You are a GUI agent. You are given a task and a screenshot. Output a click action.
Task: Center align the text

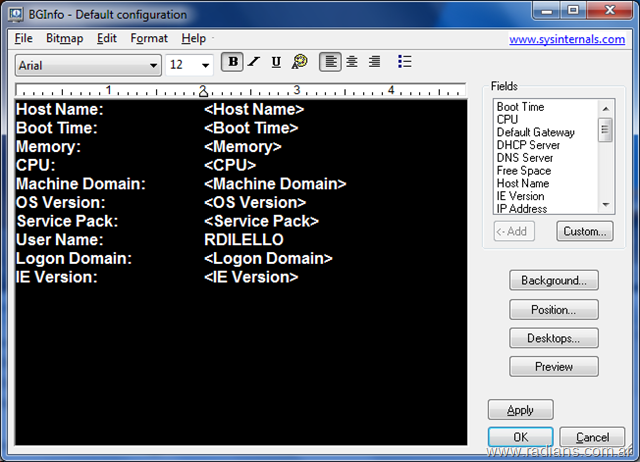(352, 63)
